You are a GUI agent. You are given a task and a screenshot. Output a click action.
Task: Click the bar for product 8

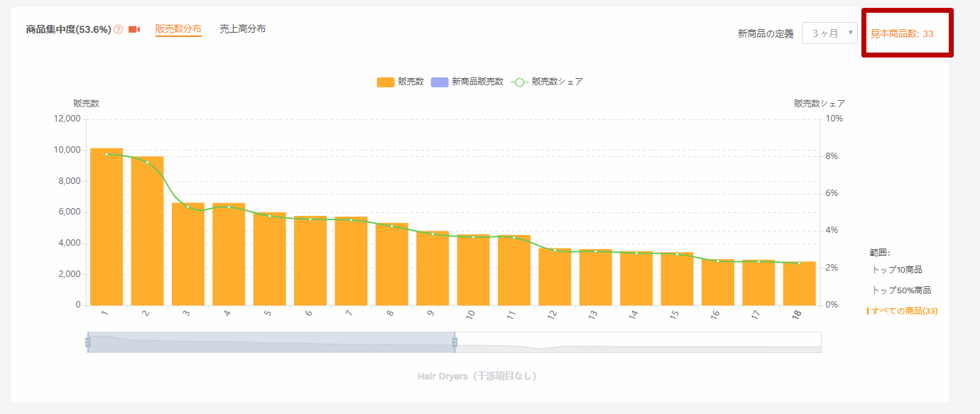pyautogui.click(x=392, y=264)
